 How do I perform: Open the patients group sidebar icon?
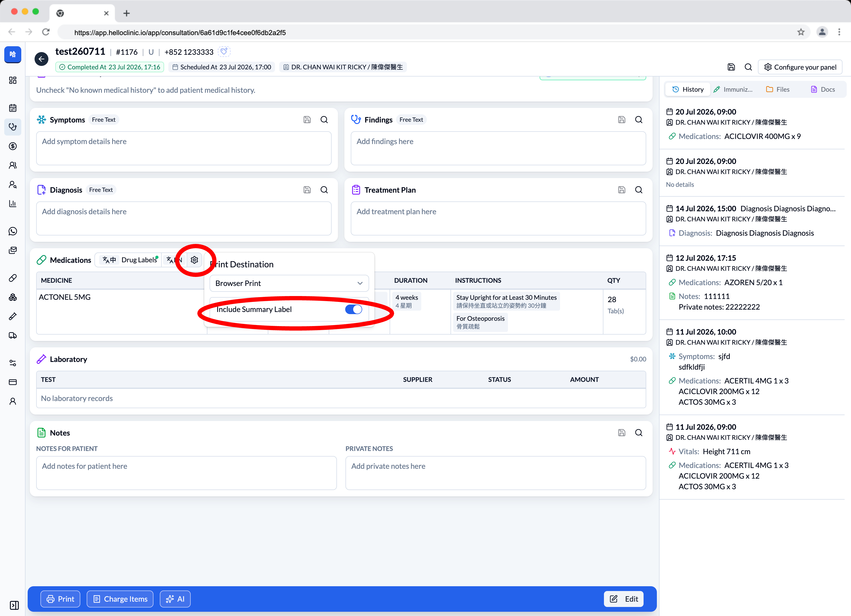[x=13, y=165]
